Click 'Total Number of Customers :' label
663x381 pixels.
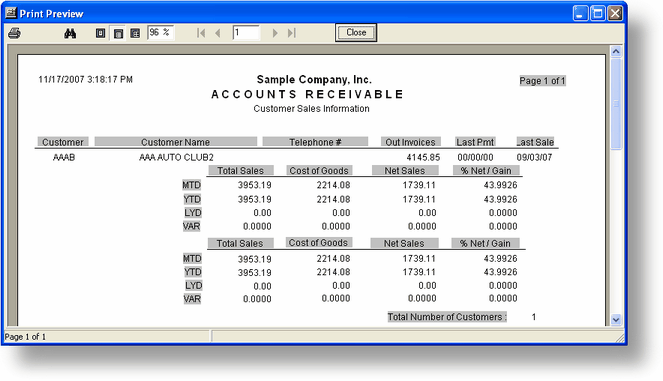(447, 317)
